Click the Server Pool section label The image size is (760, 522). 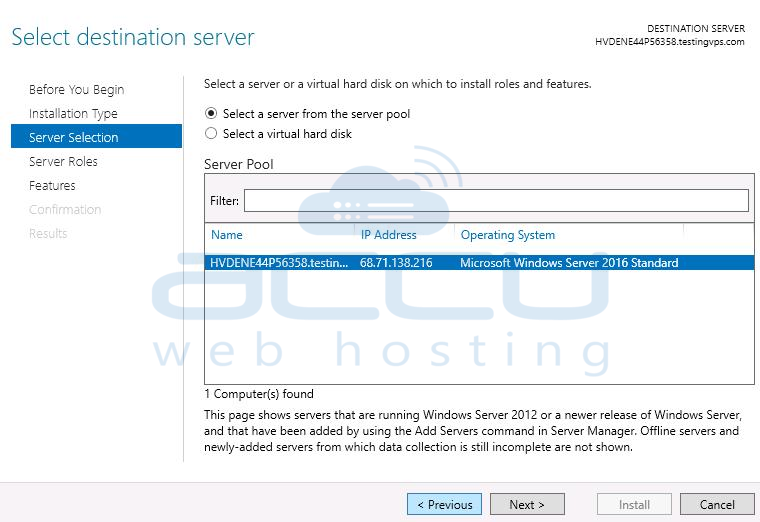(x=238, y=164)
